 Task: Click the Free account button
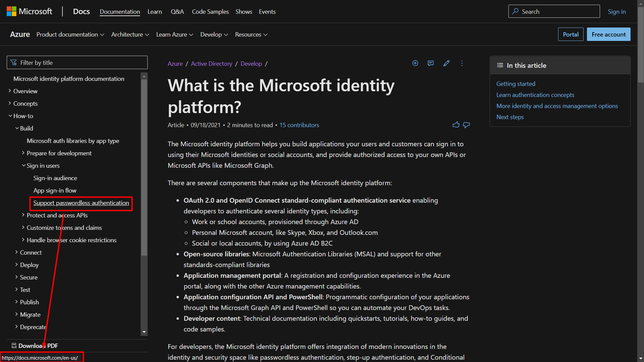coord(608,34)
